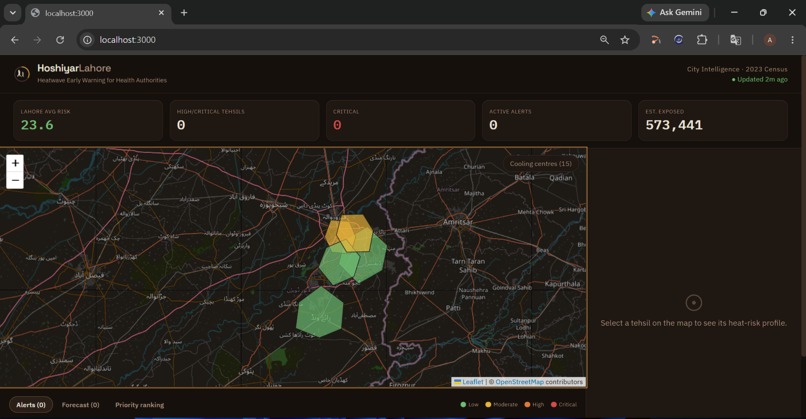The width and height of the screenshot is (806, 419).
Task: Click the blue circular extension icon
Action: (679, 40)
